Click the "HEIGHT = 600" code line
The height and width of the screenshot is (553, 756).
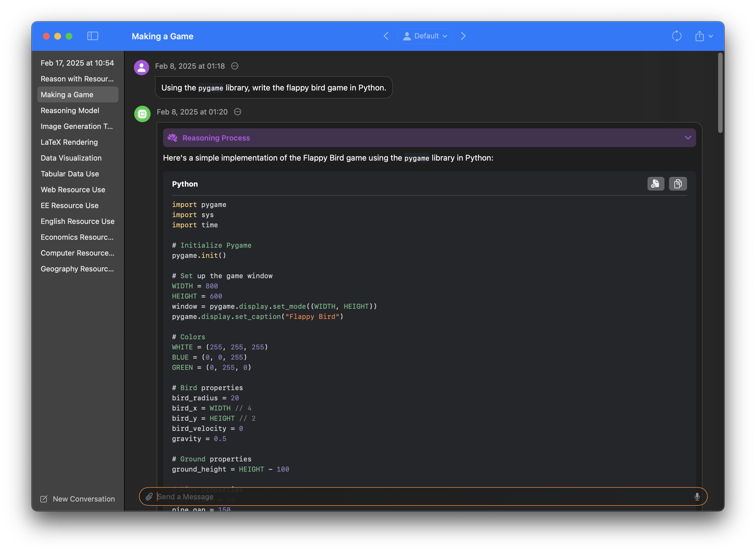197,296
